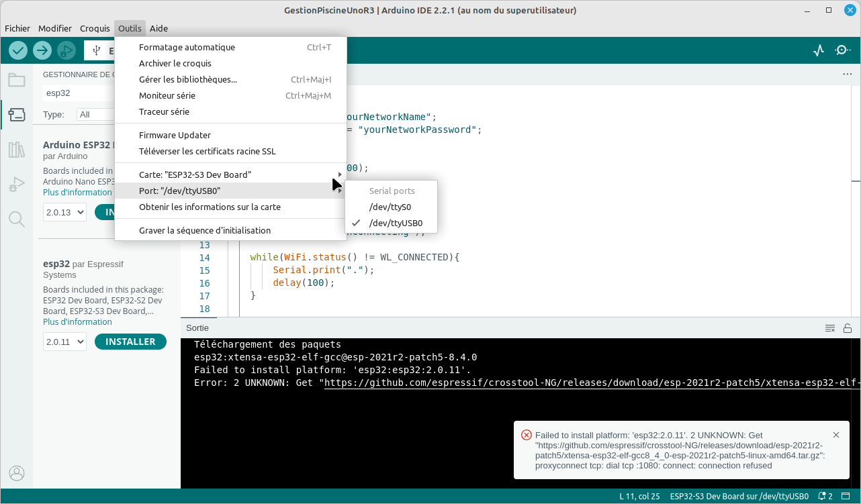The height and width of the screenshot is (504, 861).
Task: Start the debugger from the toolbar
Action: (x=66, y=50)
